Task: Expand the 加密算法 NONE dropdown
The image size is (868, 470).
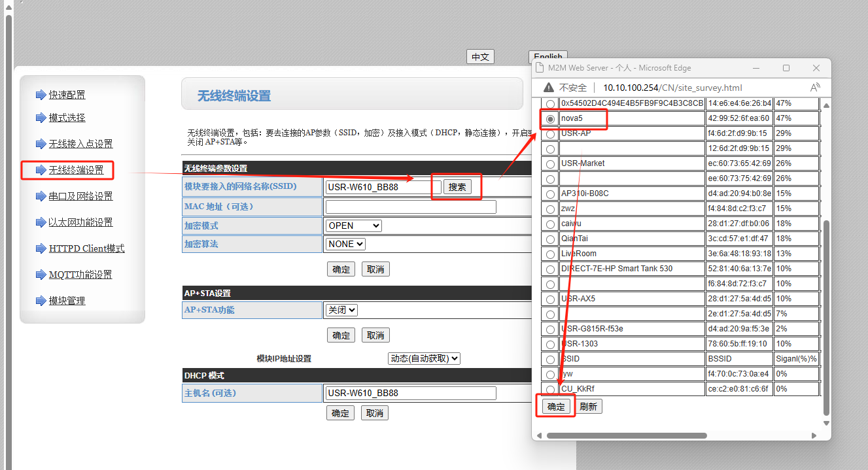Action: pos(345,244)
